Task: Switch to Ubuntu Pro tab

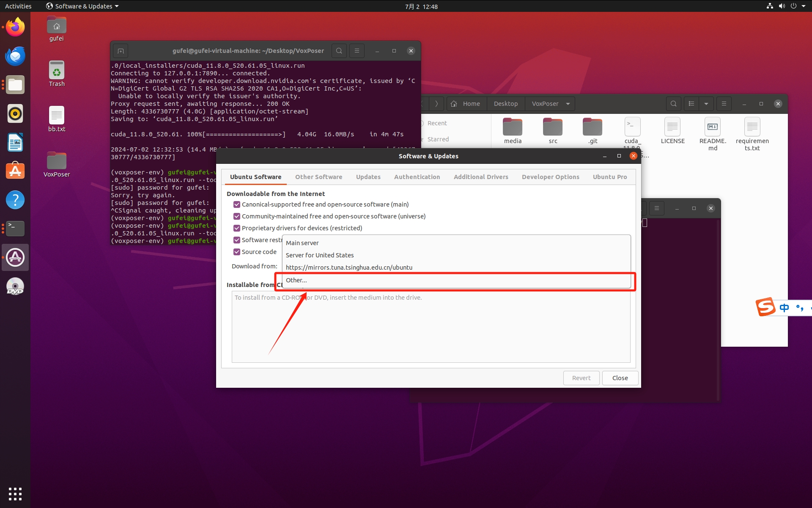Action: pyautogui.click(x=609, y=177)
